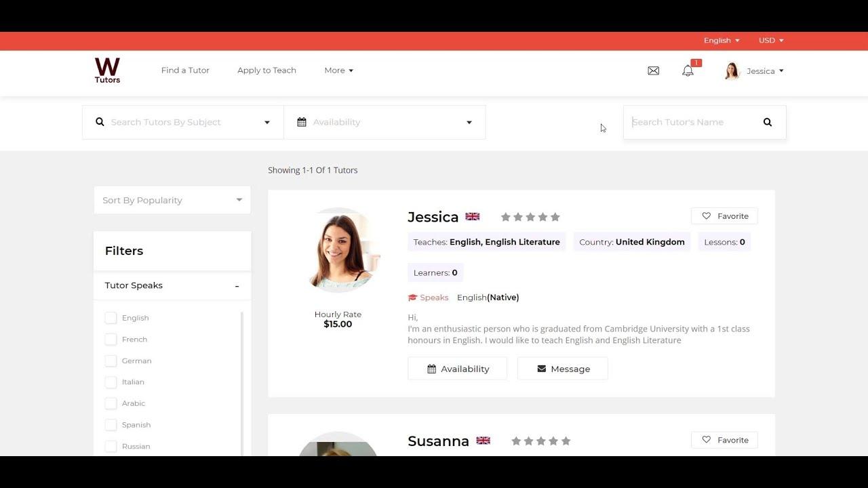The height and width of the screenshot is (488, 868).
Task: Click the UK flag next to Jessica
Action: tap(473, 217)
